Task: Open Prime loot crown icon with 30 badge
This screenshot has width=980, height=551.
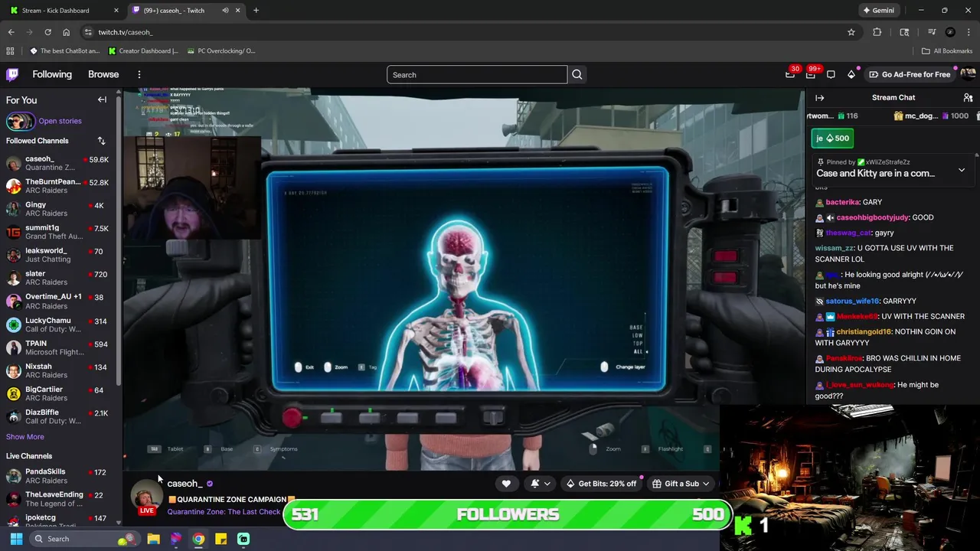Action: [x=790, y=74]
